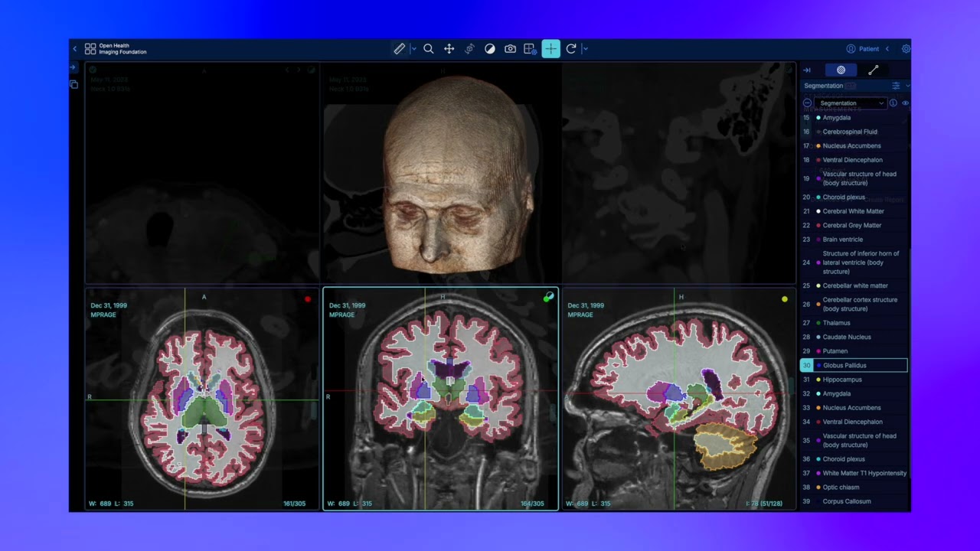Viewport: 980px width, 551px height.
Task: Open the series thumbnails panel icon
Action: (x=73, y=84)
